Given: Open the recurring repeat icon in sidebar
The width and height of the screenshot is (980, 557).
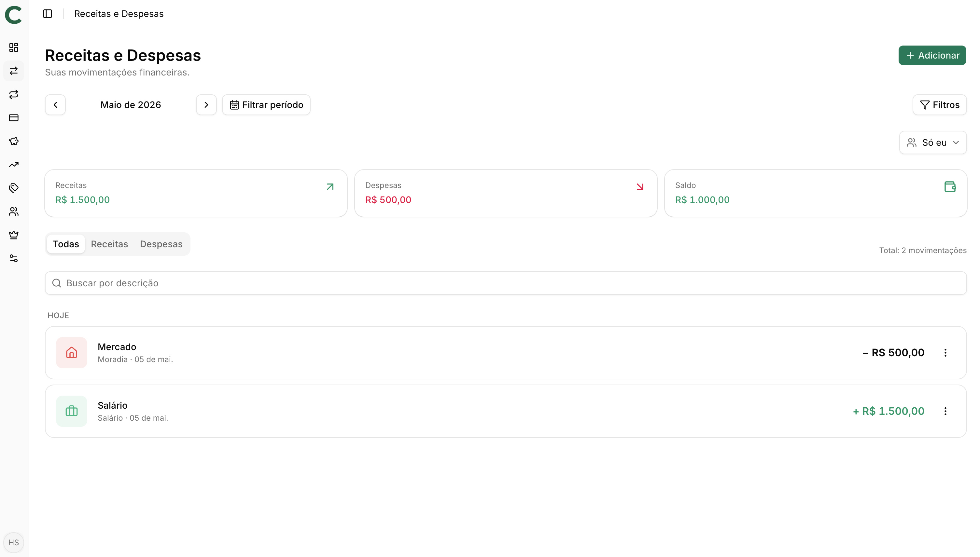Looking at the screenshot, I should click(x=14, y=94).
